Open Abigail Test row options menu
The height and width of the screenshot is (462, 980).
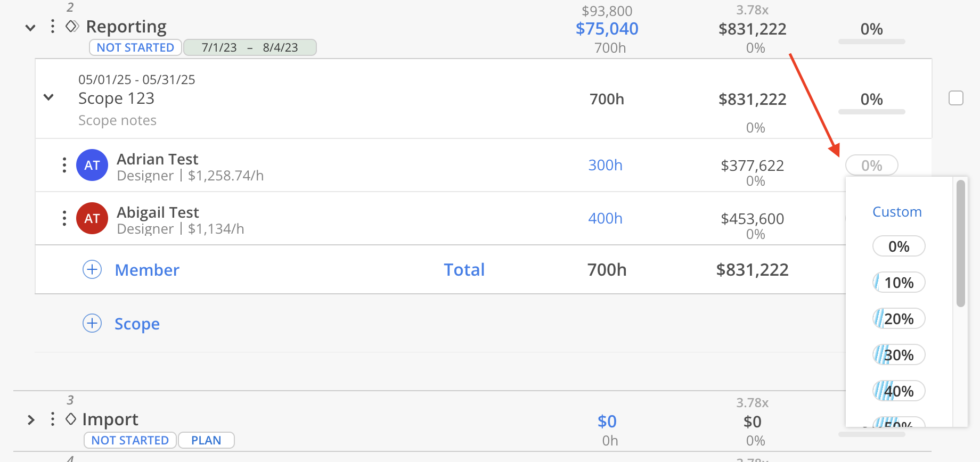64,218
